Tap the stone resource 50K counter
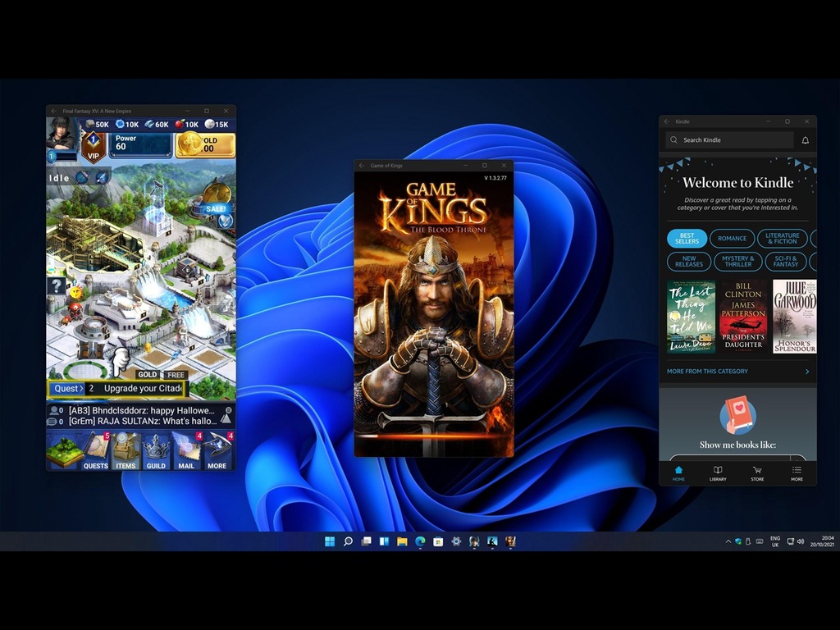The height and width of the screenshot is (630, 840). tap(97, 125)
